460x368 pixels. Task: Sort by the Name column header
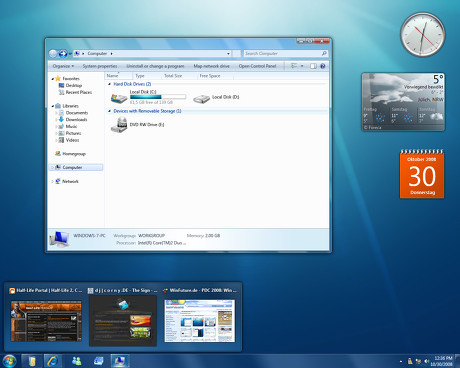118,76
